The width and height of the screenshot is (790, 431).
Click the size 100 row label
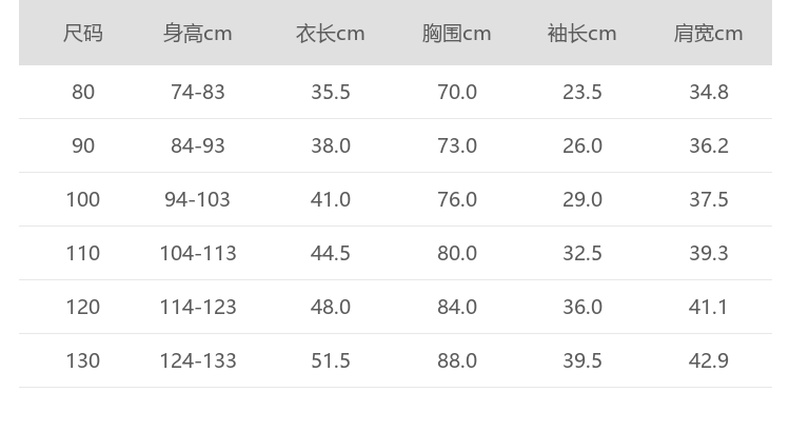point(83,200)
